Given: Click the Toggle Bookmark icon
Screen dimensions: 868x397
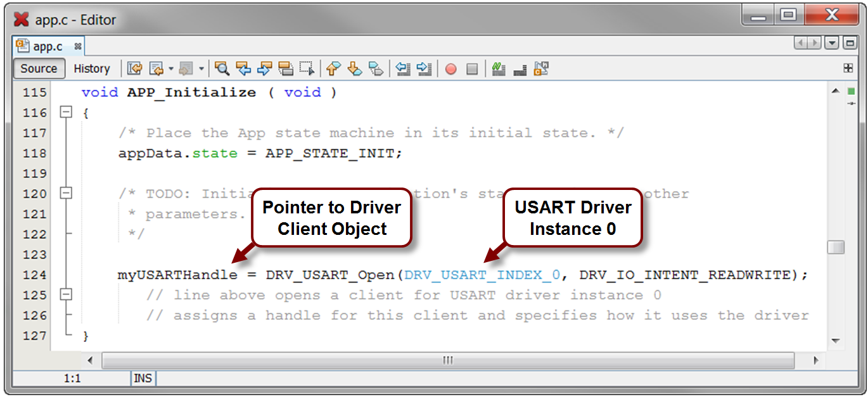Looking at the screenshot, I should pyautogui.click(x=374, y=68).
